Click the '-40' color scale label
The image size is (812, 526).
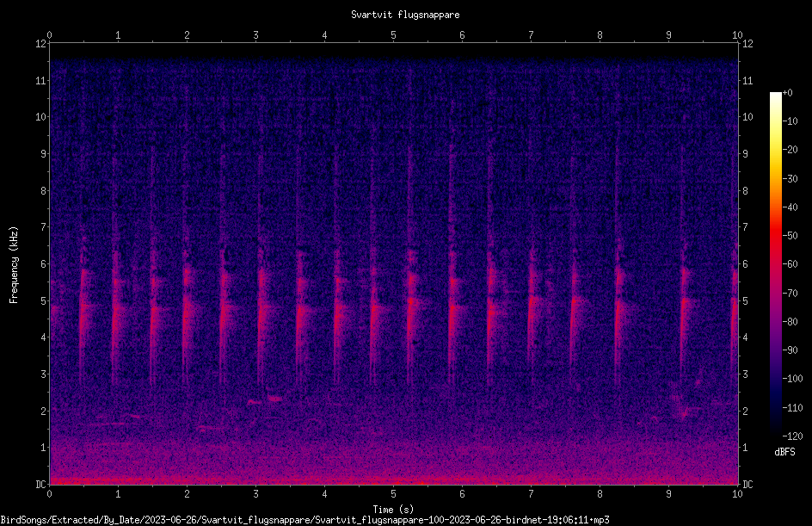click(x=790, y=207)
